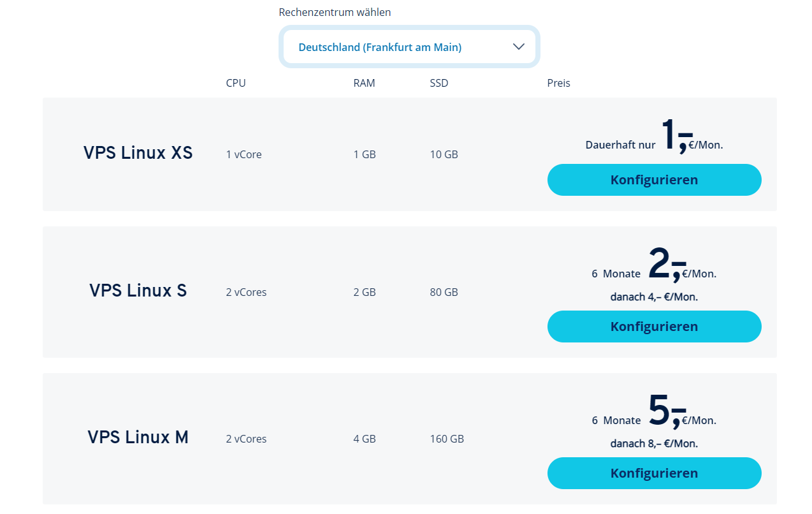The image size is (812, 514).
Task: Click the 'danach 4,– €/Mon.' text
Action: [654, 297]
